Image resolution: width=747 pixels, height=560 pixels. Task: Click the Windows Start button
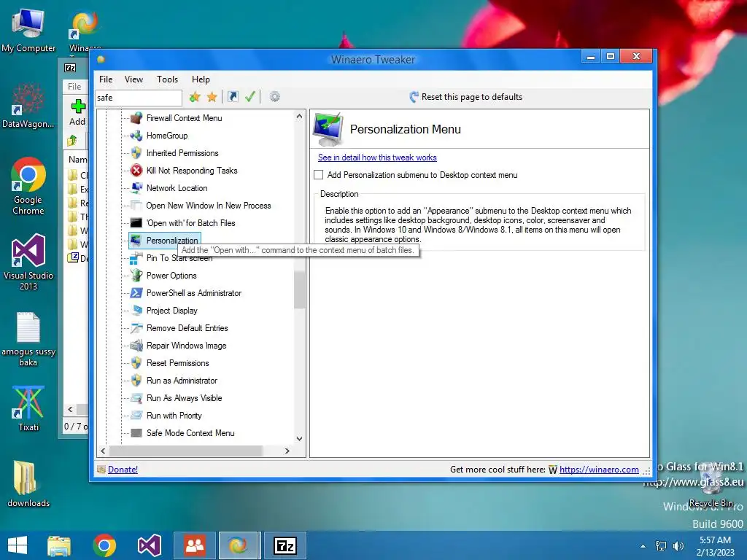point(18,545)
